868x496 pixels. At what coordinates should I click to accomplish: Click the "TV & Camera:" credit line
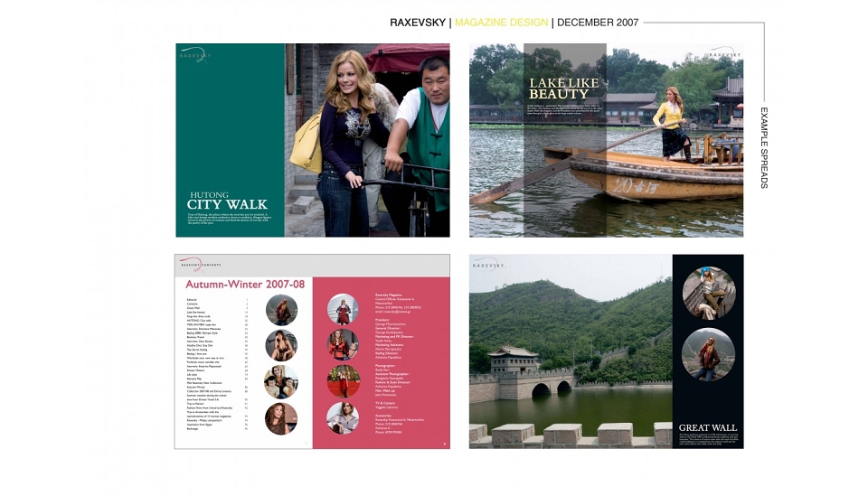coord(385,403)
